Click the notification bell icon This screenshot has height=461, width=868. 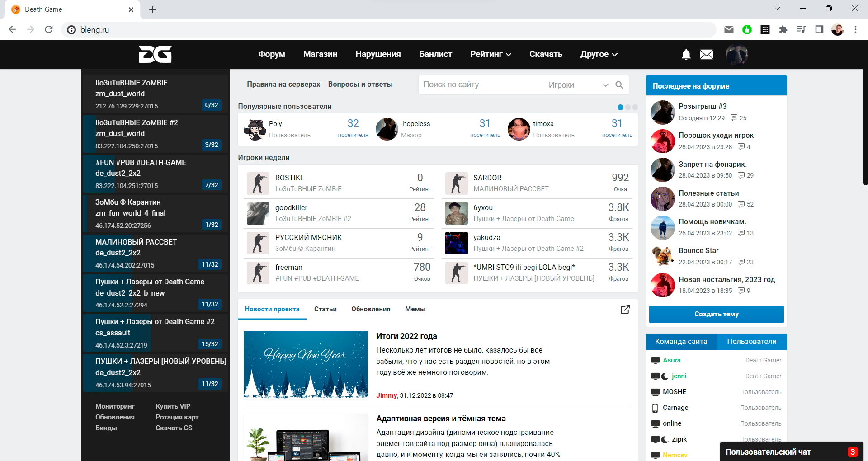[686, 55]
